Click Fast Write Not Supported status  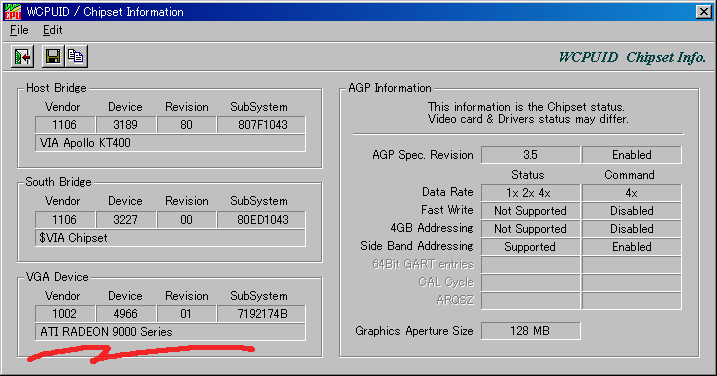(x=530, y=211)
